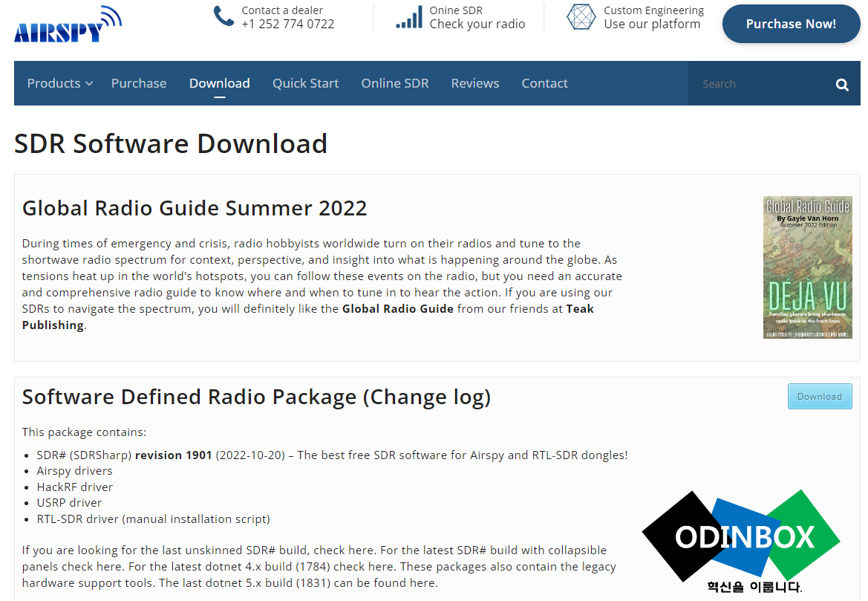This screenshot has height=601, width=868.
Task: Click the Airspy logo
Action: click(x=68, y=25)
